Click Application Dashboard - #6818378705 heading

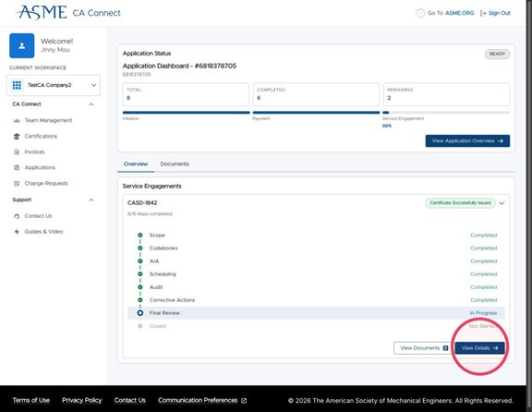pos(179,66)
